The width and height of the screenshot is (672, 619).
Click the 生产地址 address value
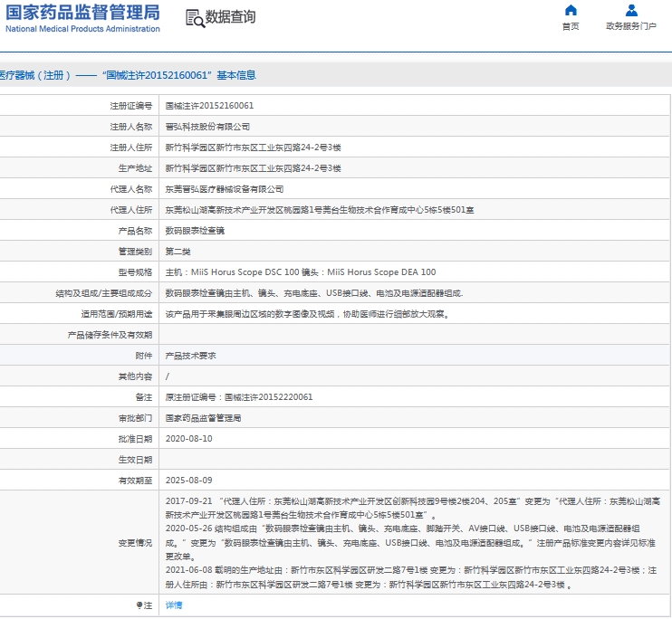[x=254, y=168]
